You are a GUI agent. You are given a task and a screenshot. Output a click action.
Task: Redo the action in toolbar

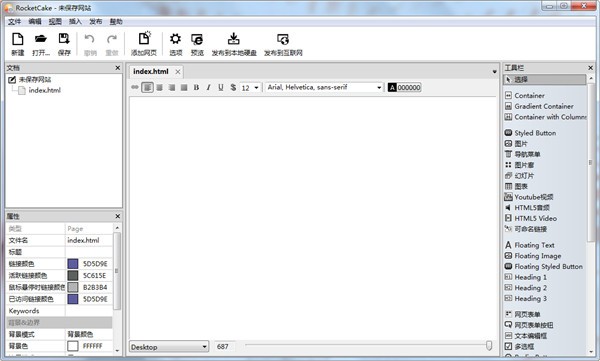(112, 44)
